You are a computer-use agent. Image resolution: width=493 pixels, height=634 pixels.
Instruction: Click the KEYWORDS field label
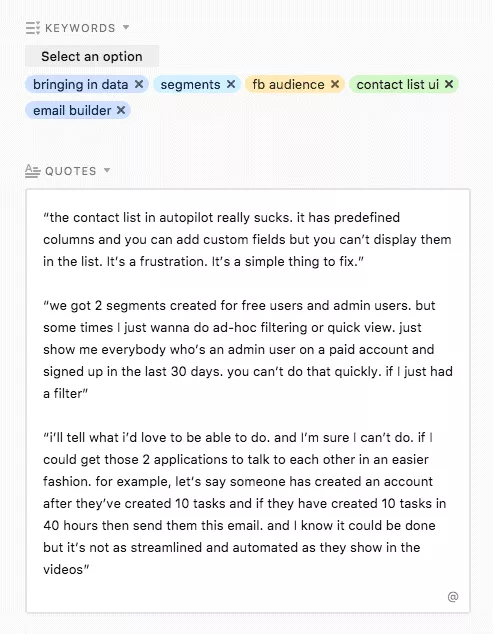tap(80, 28)
